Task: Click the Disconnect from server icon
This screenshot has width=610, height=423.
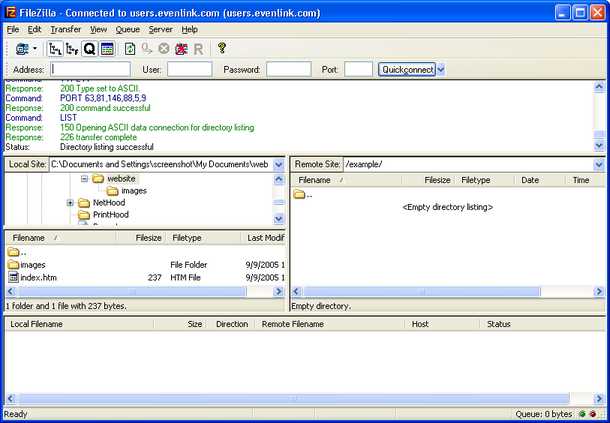Action: pyautogui.click(x=181, y=49)
